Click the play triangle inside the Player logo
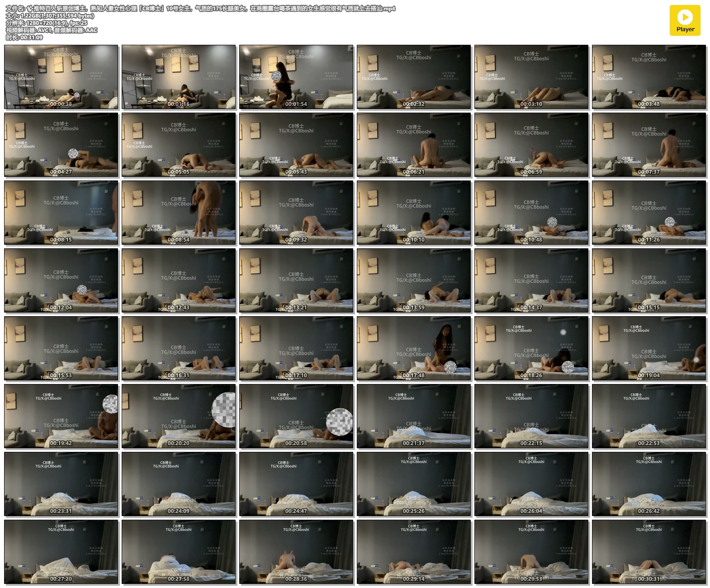 (685, 17)
